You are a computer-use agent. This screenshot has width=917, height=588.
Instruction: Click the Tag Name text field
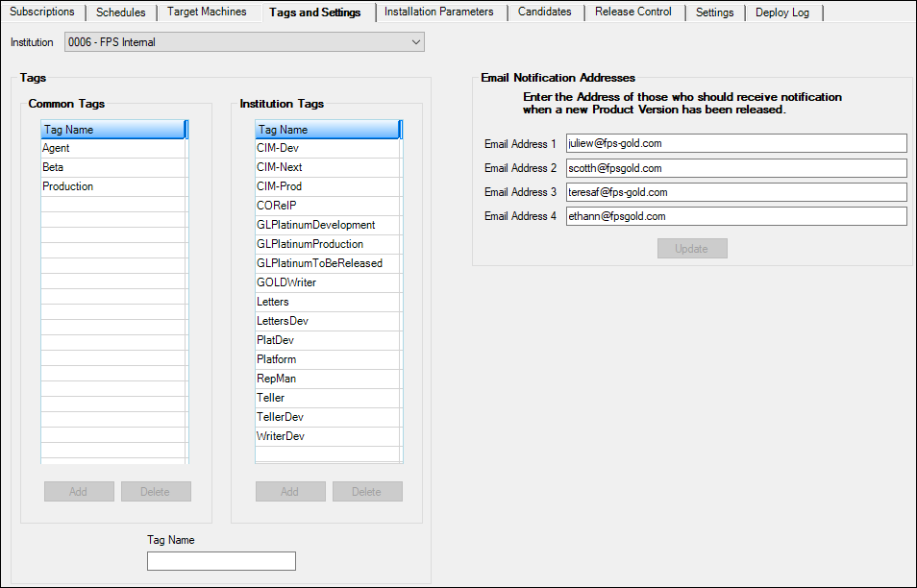coord(221,561)
